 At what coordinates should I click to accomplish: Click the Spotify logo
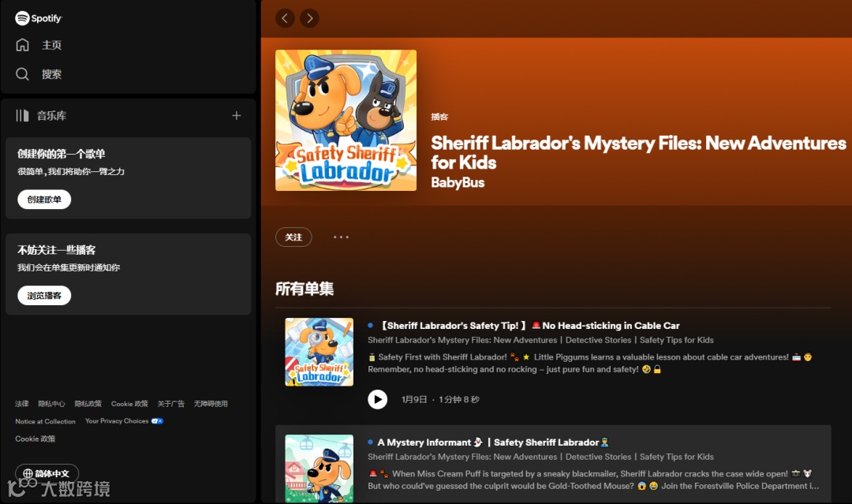[x=39, y=18]
